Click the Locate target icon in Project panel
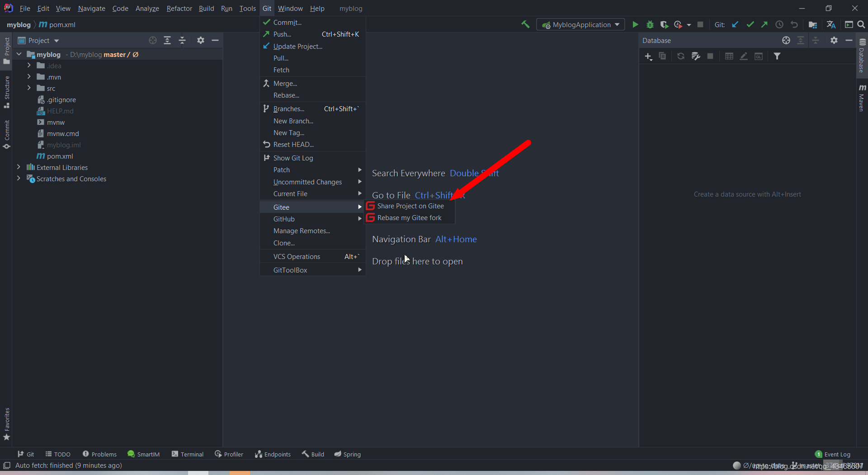Viewport: 868px width, 475px height. point(153,40)
